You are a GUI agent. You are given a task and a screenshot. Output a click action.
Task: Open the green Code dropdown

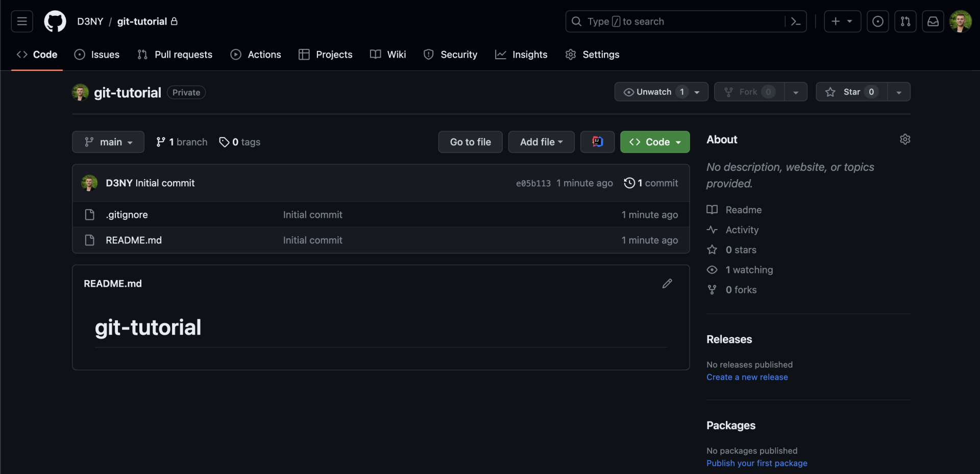pyautogui.click(x=655, y=142)
